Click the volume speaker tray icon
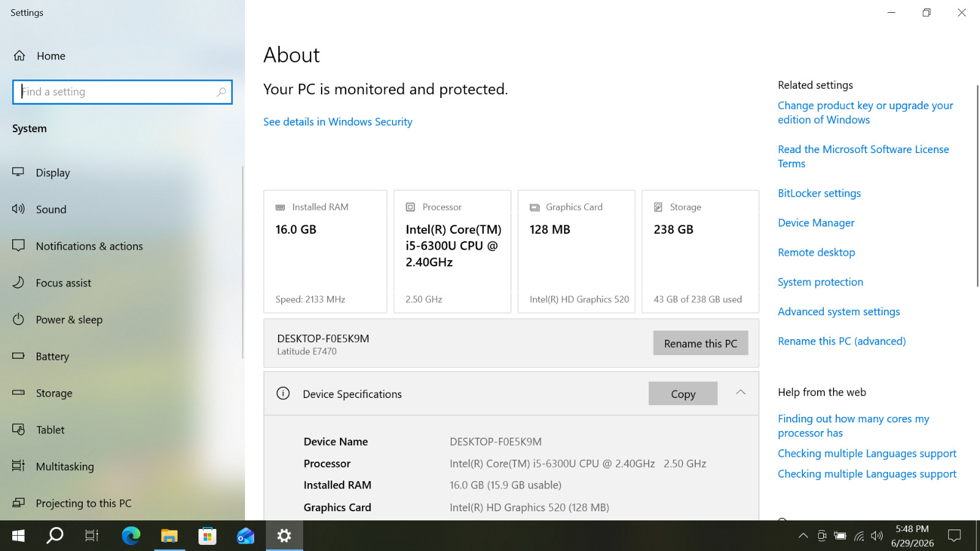 point(877,536)
